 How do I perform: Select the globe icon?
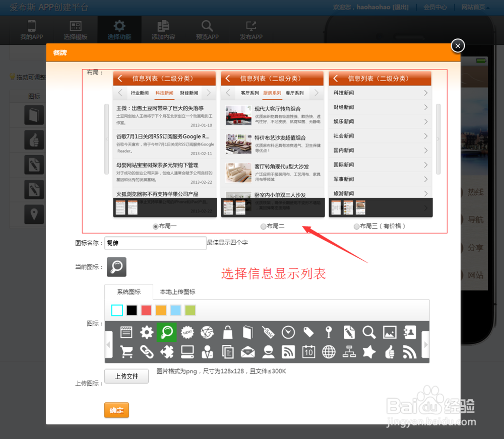click(x=329, y=351)
